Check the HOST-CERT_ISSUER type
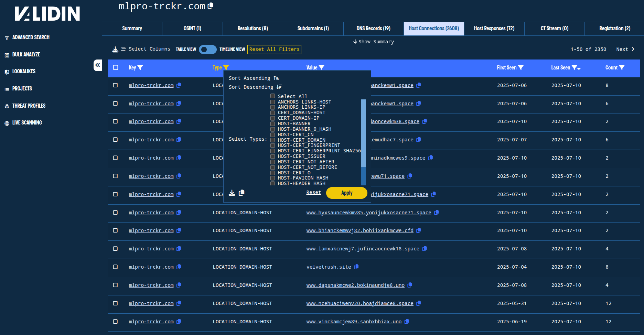This screenshot has width=644, height=335. coord(273,156)
